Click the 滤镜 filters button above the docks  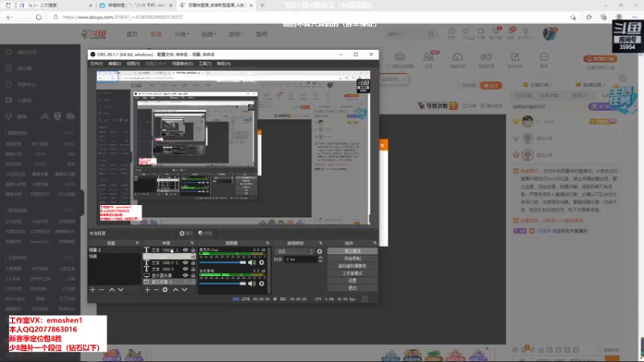[205, 233]
